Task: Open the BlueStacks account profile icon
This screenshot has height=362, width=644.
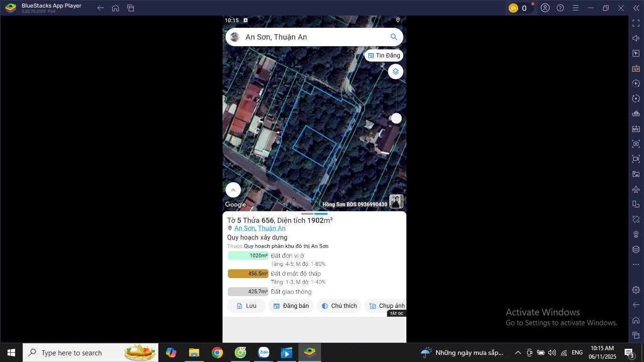Action: pos(545,8)
